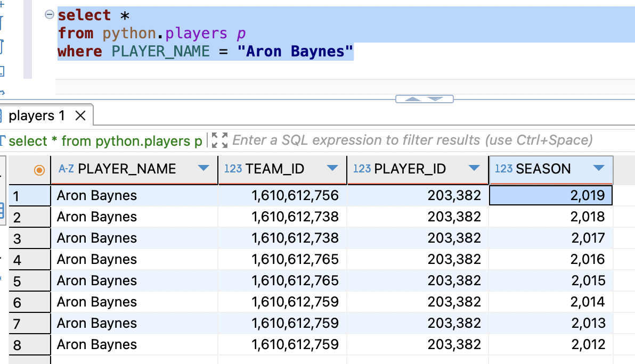Focus the SQL filter expression field
635x364 pixels.
coord(412,140)
